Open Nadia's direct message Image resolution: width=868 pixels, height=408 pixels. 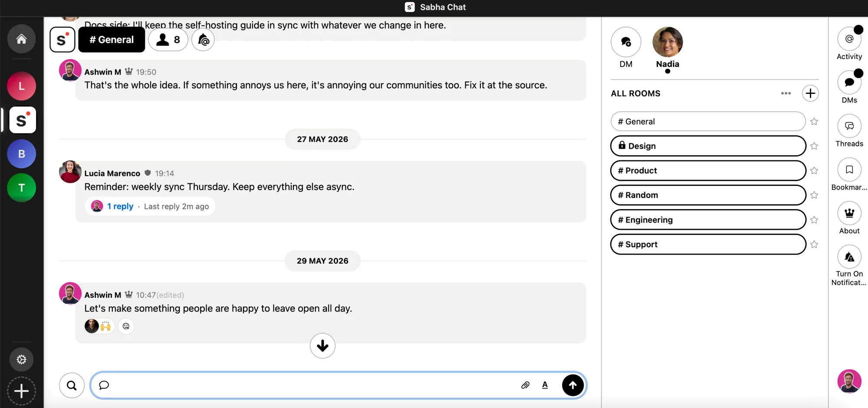667,42
